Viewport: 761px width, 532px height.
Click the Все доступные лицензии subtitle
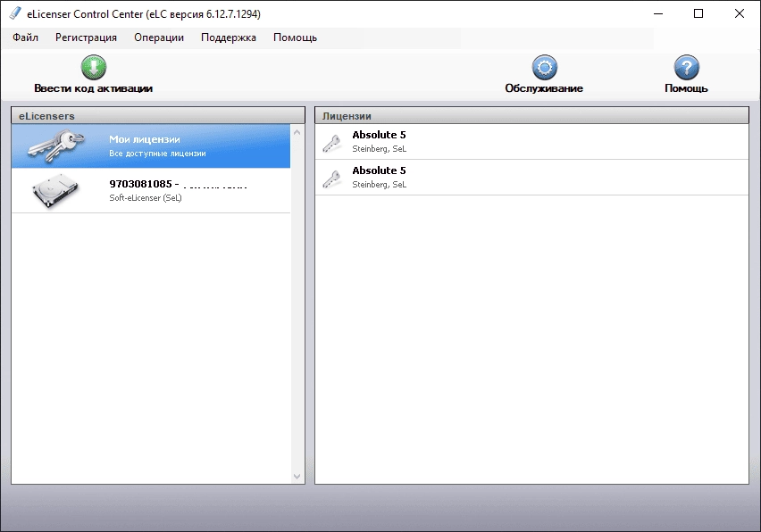[157, 154]
